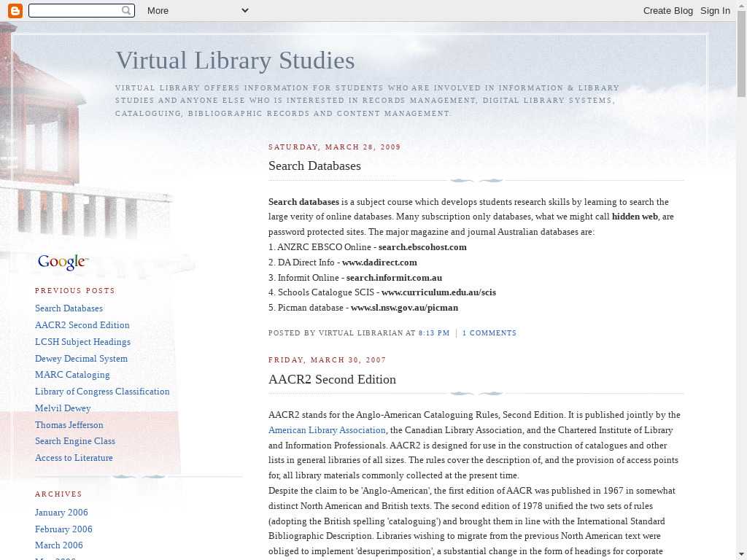Click the Google logo in sidebar
The height and width of the screenshot is (560, 747).
coord(63,262)
